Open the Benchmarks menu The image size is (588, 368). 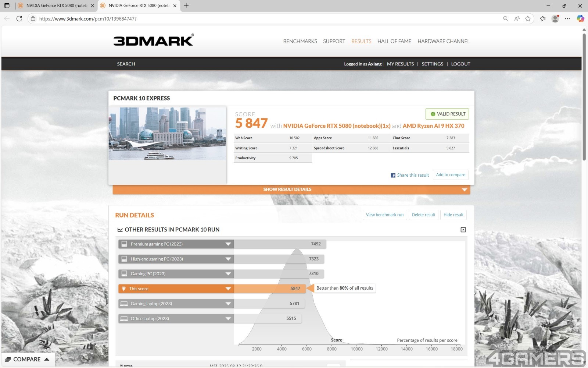click(300, 41)
